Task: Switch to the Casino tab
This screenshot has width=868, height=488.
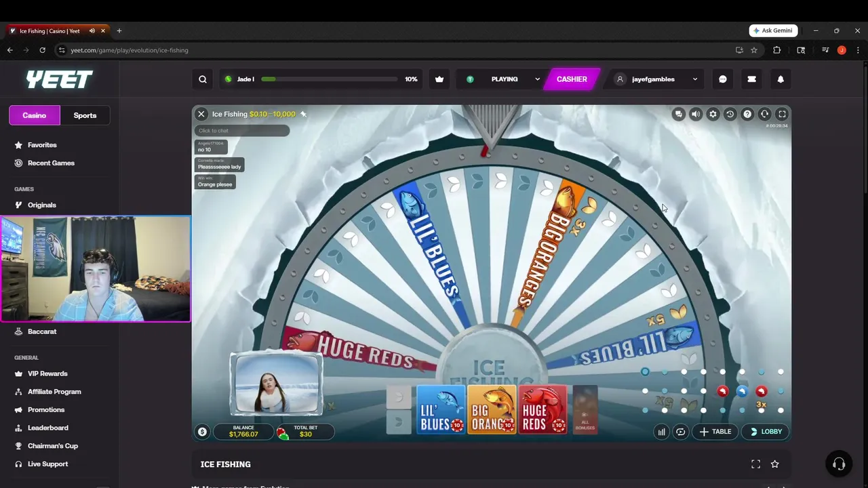Action: coord(35,115)
